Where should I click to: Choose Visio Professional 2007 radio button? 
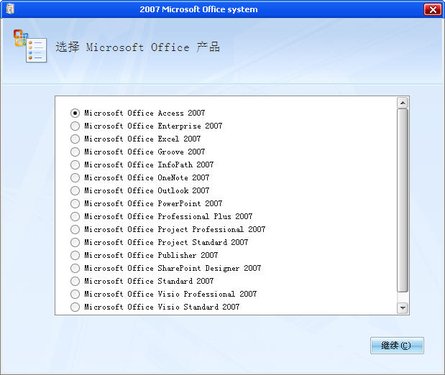pos(75,294)
